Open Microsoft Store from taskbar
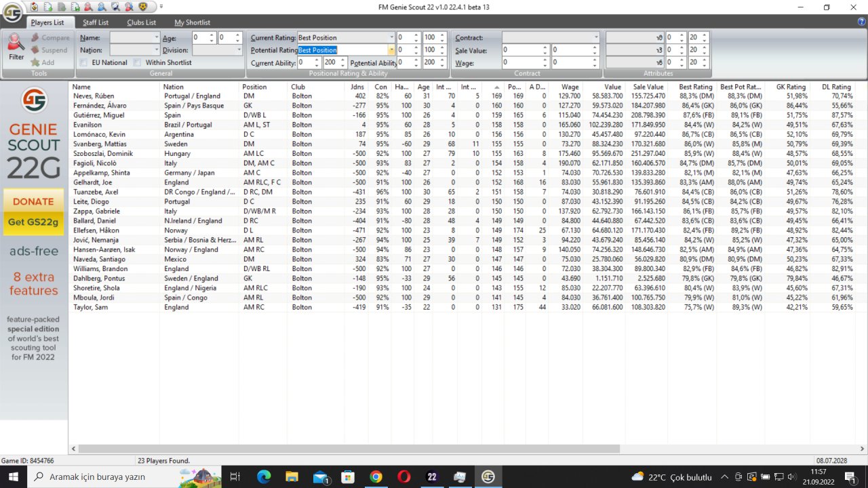Screen dimensions: 868x488 [x=348, y=477]
